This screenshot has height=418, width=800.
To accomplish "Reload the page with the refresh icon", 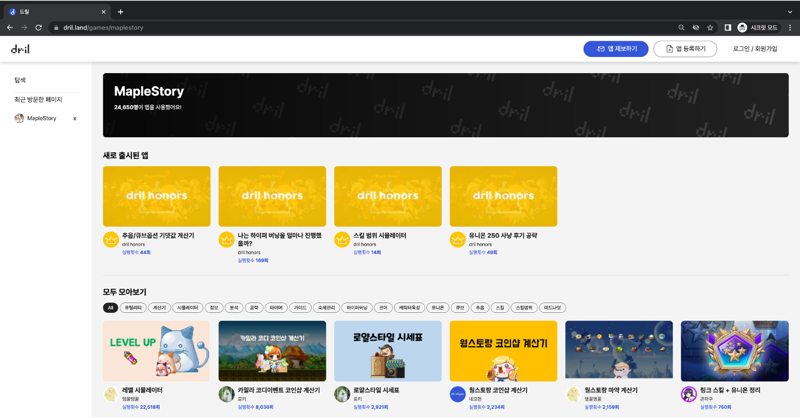I will (x=38, y=28).
